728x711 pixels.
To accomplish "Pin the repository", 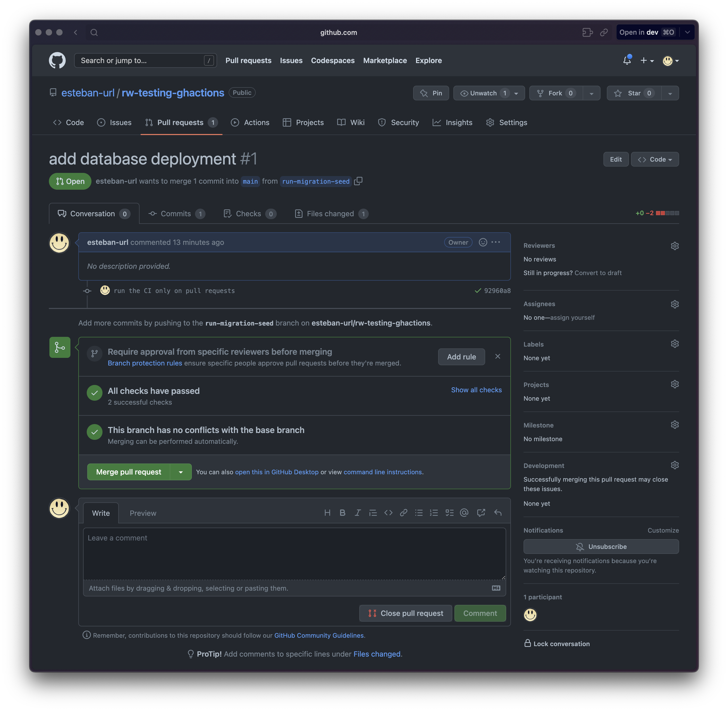I will pyautogui.click(x=431, y=93).
